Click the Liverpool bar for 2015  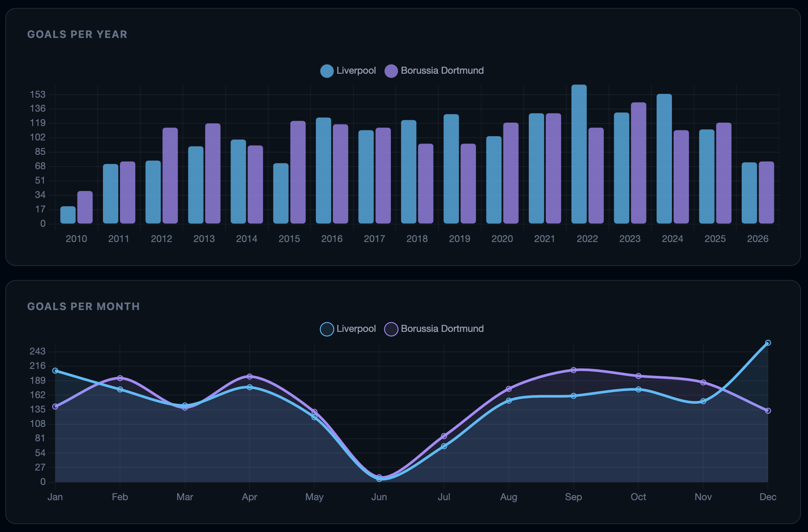point(281,194)
